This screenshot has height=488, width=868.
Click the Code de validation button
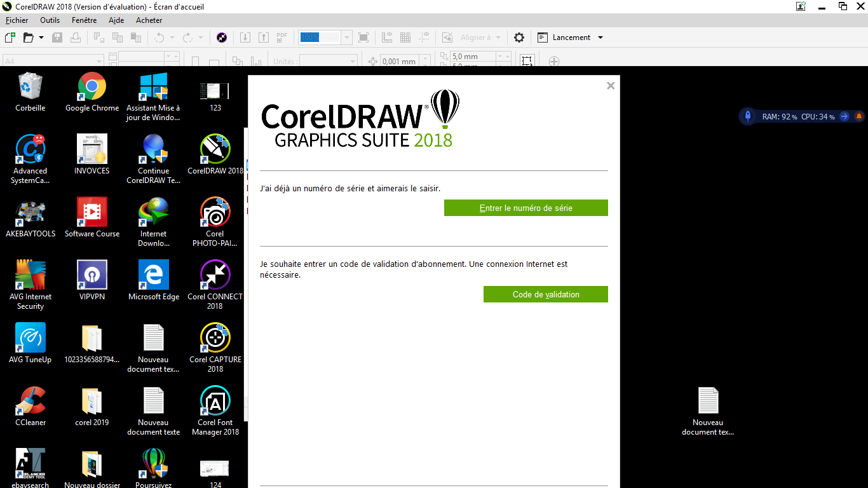click(545, 294)
